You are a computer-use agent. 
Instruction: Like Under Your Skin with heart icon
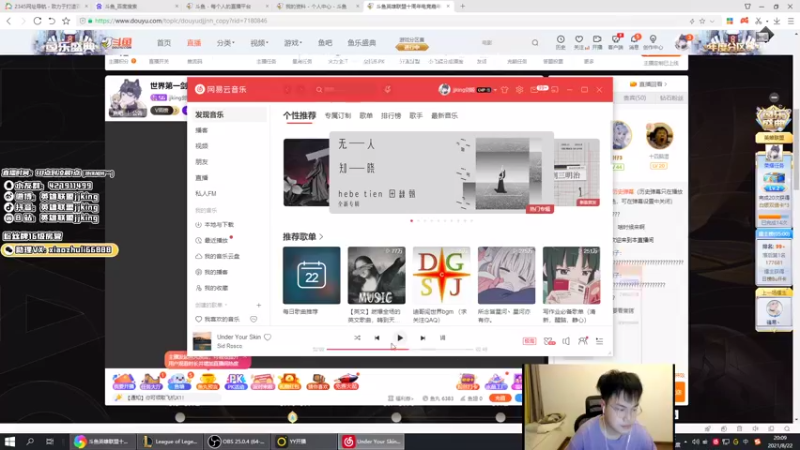268,337
